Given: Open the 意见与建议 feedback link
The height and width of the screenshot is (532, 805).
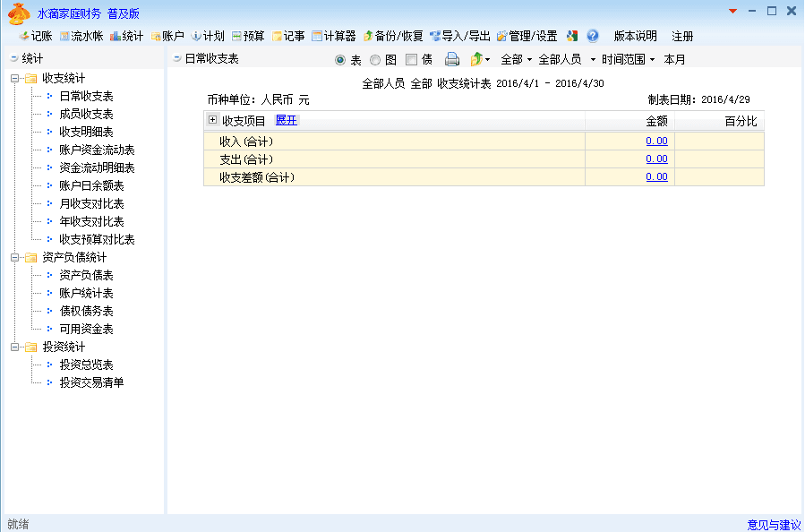Looking at the screenshot, I should pyautogui.click(x=774, y=524).
